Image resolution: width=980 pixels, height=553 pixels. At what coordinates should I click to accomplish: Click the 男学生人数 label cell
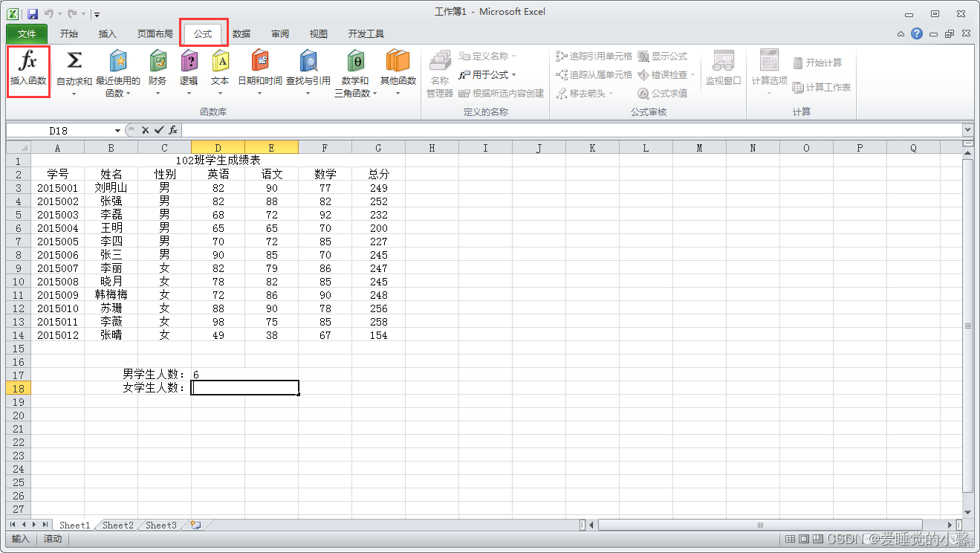155,375
